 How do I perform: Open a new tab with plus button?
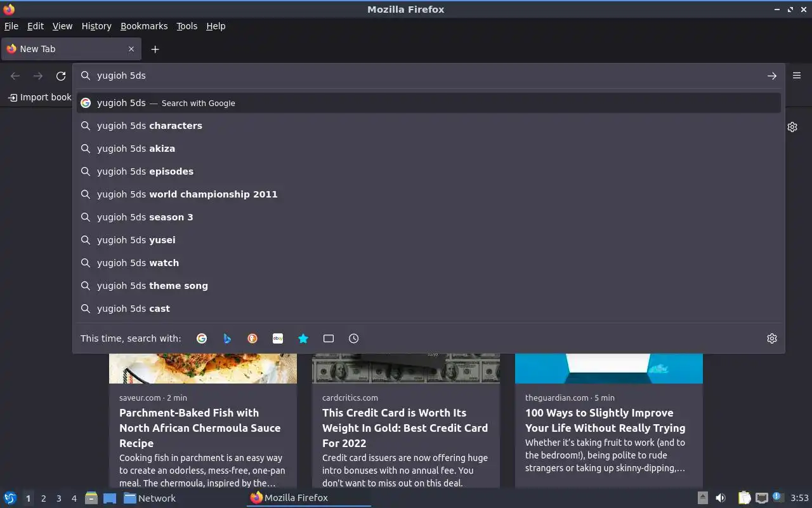click(155, 49)
